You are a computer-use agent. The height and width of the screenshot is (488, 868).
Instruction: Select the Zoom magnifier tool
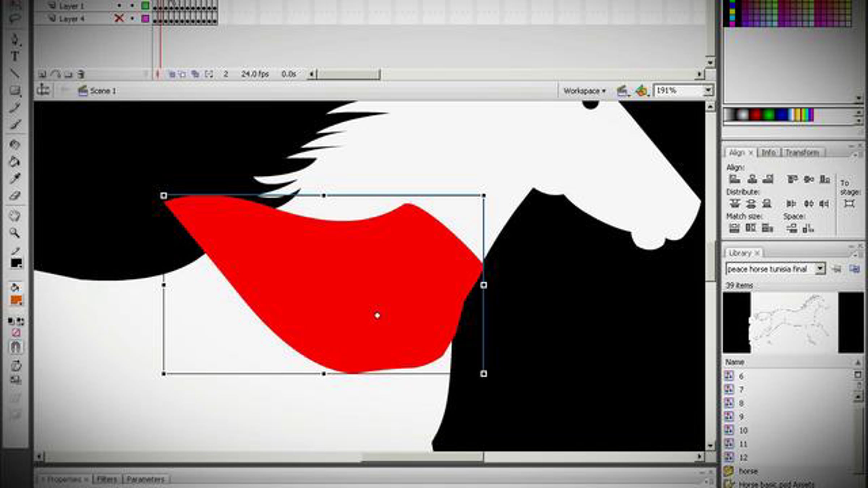point(15,233)
